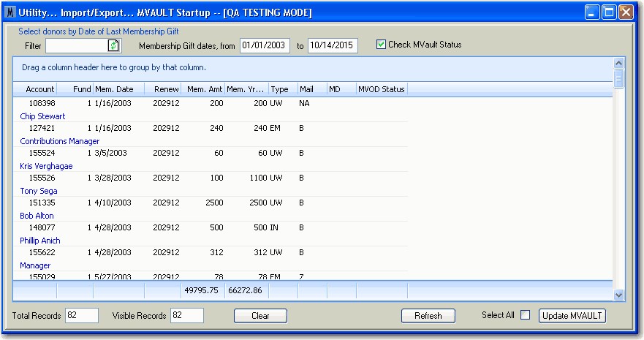The height and width of the screenshot is (340, 644).
Task: Sort by Account column header
Action: [x=35, y=89]
